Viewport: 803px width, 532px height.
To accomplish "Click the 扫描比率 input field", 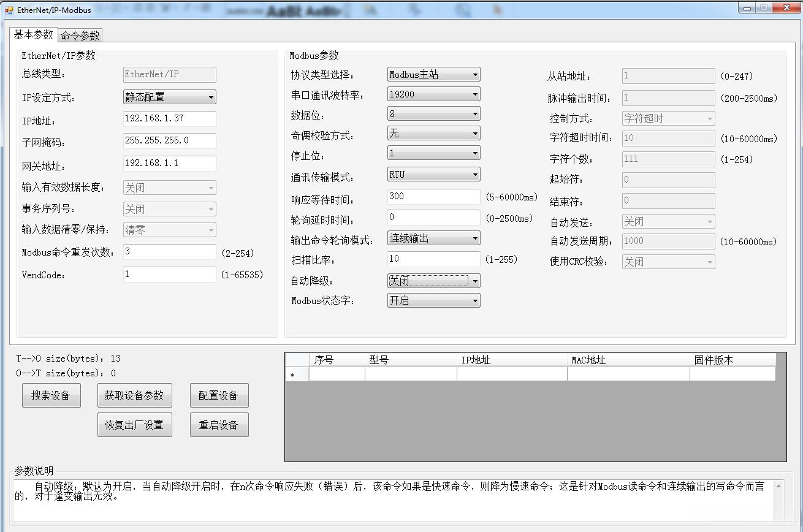I will pos(434,259).
